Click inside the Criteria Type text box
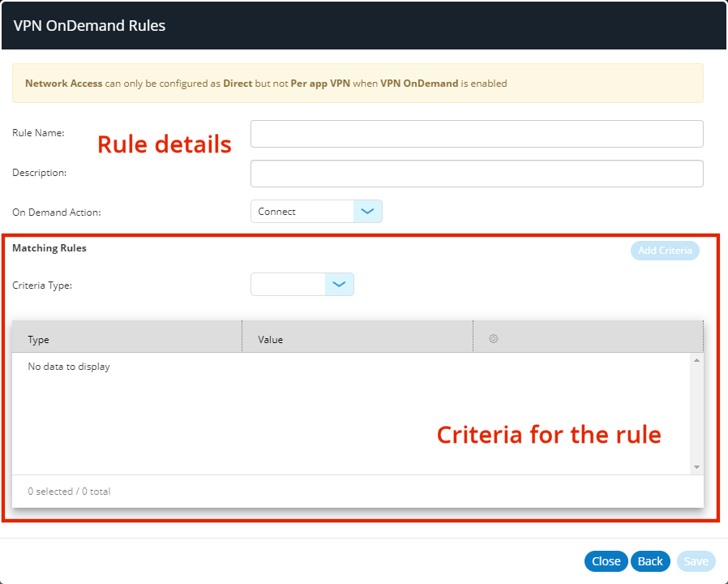Screen dimensions: 728x584 point(289,285)
